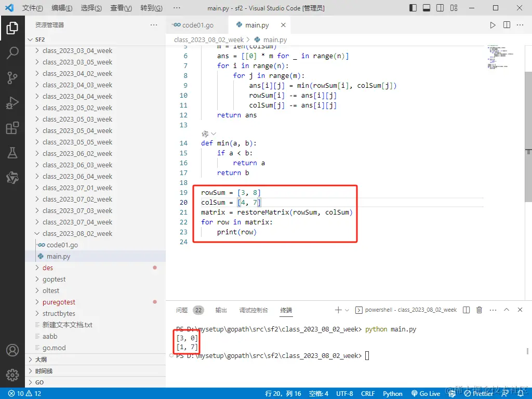Screen dimensions: 532x399
Task: Collapse the SF2 root folder
Action: pos(96,39)
